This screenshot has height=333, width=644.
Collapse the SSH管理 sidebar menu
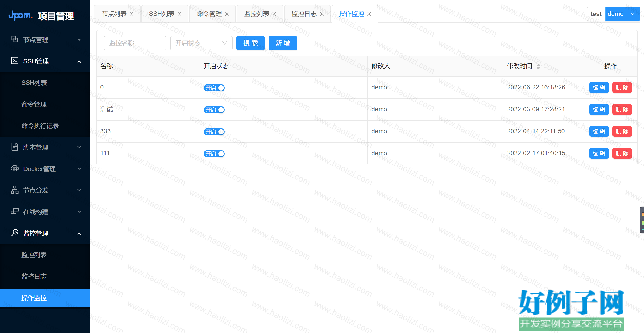pyautogui.click(x=79, y=61)
